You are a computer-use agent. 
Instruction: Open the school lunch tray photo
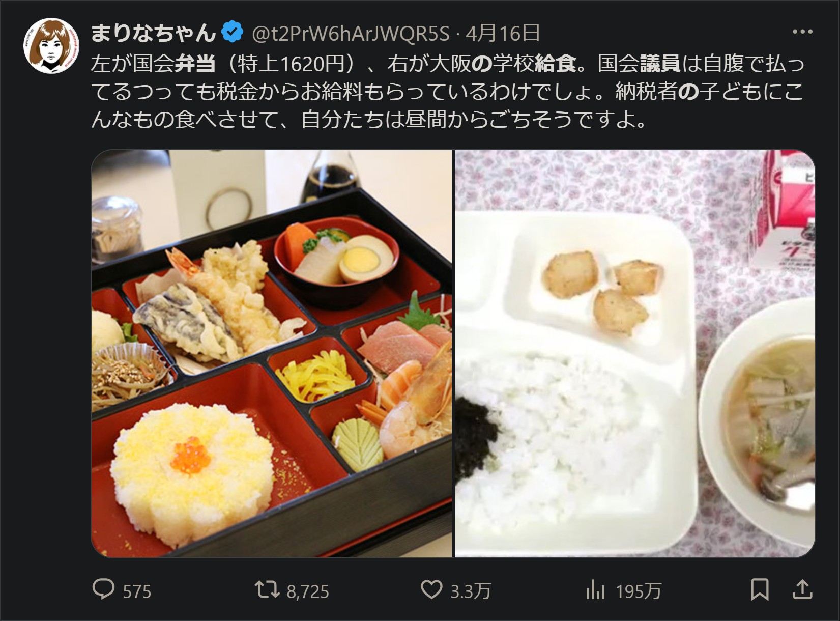click(x=635, y=354)
